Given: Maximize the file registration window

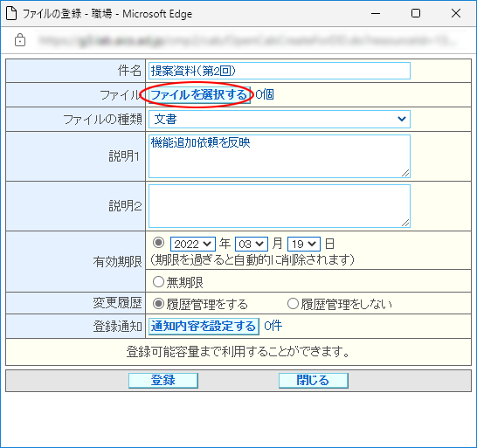Looking at the screenshot, I should [x=416, y=13].
